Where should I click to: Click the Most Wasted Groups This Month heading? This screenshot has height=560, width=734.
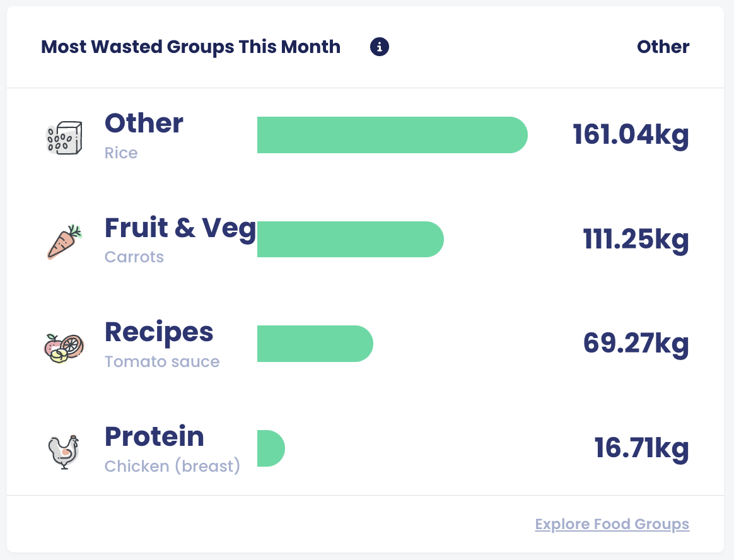(190, 47)
